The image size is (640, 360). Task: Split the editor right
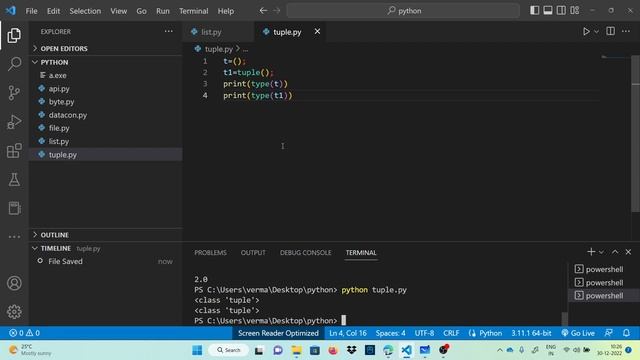pyautogui.click(x=611, y=31)
